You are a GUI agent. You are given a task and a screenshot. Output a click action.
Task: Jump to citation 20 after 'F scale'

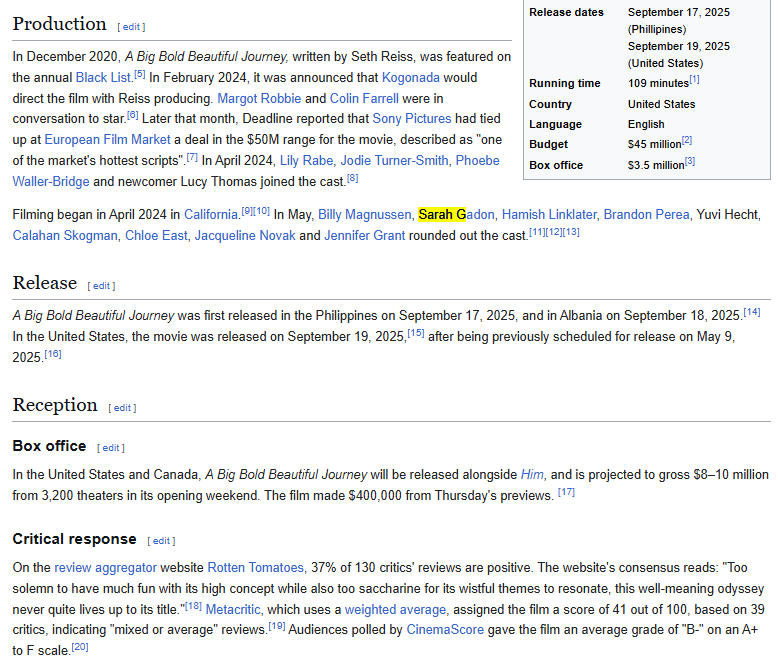[x=80, y=647]
